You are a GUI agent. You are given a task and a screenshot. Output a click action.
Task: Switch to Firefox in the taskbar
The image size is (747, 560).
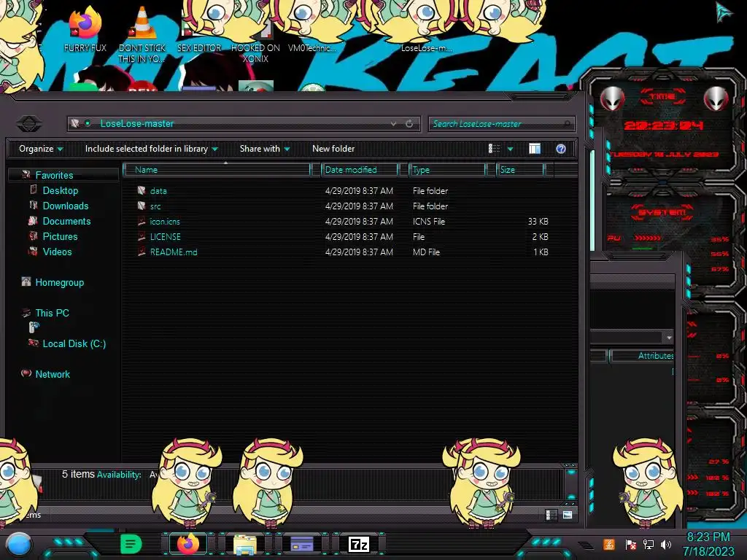click(188, 544)
